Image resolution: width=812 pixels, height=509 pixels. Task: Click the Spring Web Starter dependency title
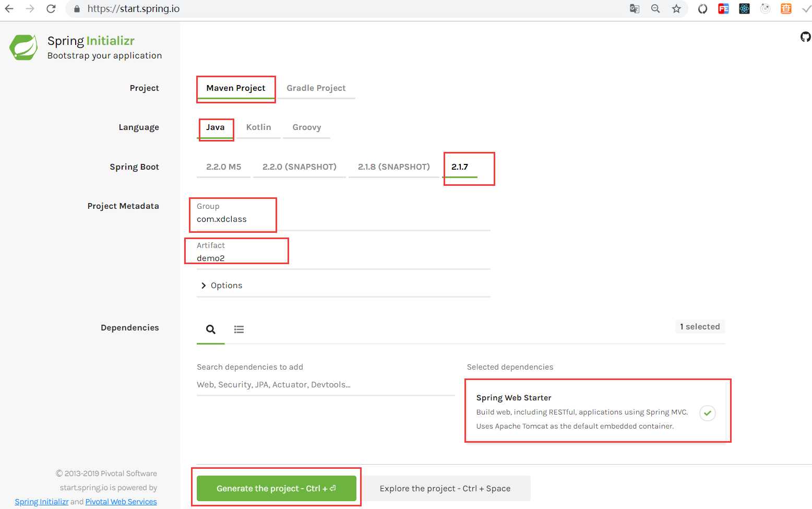tap(514, 398)
